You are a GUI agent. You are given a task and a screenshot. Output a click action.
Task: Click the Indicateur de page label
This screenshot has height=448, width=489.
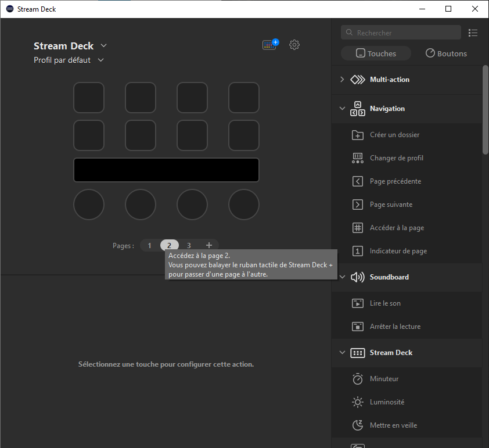[398, 251]
